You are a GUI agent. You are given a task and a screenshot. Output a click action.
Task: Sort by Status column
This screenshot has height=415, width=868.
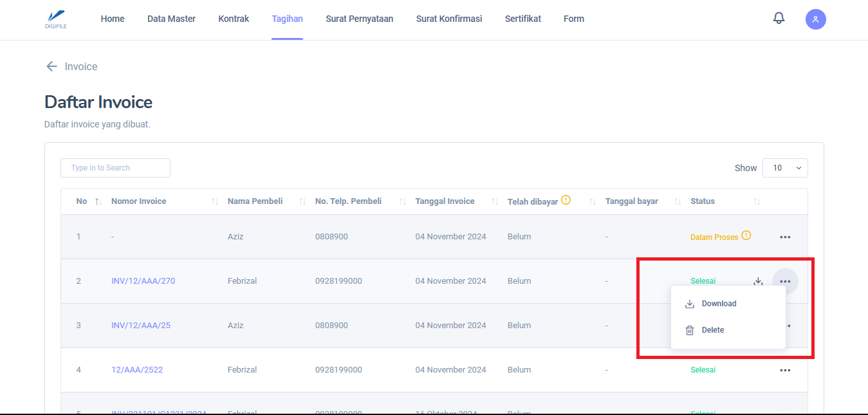pos(757,201)
